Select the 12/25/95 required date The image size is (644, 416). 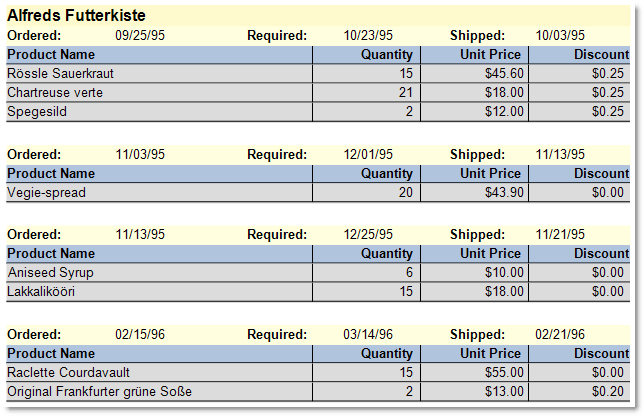click(368, 234)
